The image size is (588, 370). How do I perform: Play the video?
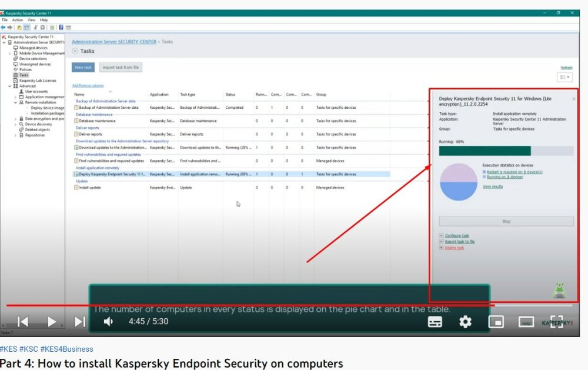click(51, 322)
